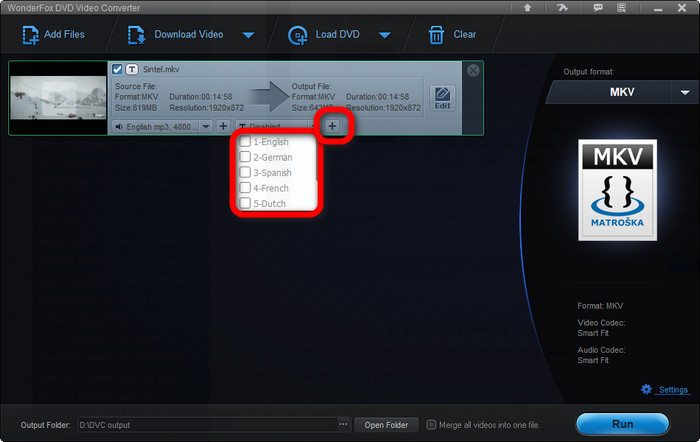Expand the Load DVD dropdown arrow
This screenshot has width=700, height=442.
[385, 35]
